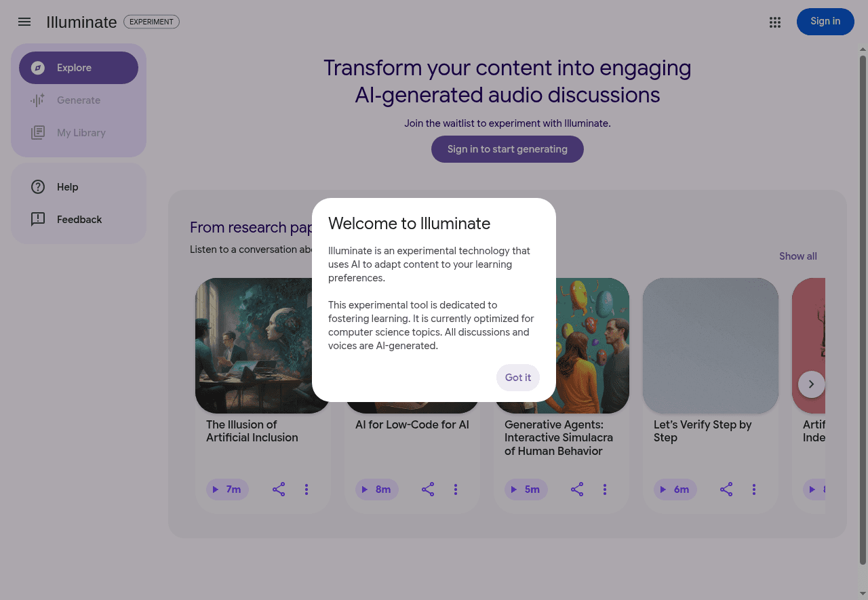
Task: Click share icon on Generative Agents card
Action: (577, 489)
